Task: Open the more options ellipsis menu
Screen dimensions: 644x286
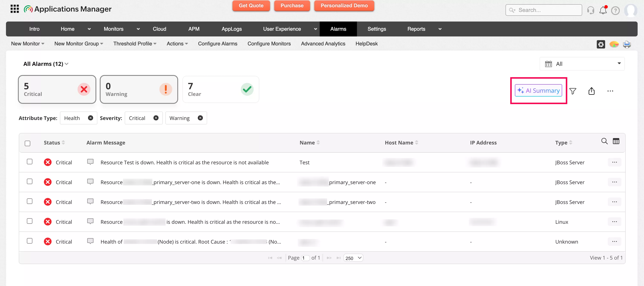Action: pyautogui.click(x=610, y=91)
